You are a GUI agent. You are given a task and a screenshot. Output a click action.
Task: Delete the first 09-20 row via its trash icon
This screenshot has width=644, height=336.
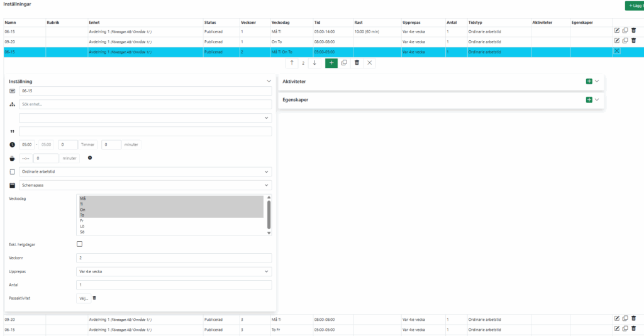point(633,40)
